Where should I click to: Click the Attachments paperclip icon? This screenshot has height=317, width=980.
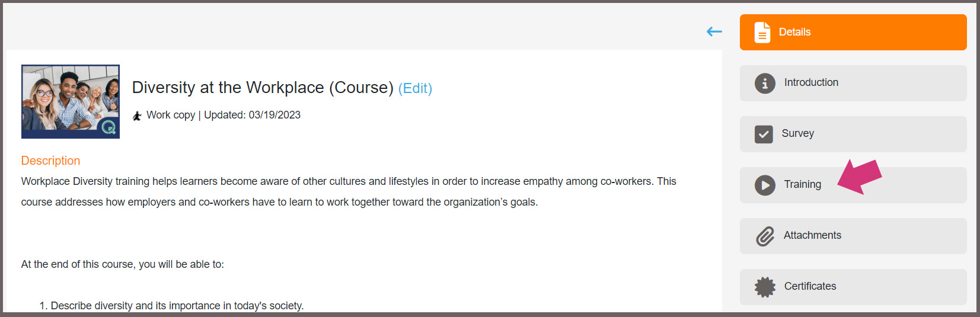[x=765, y=236]
